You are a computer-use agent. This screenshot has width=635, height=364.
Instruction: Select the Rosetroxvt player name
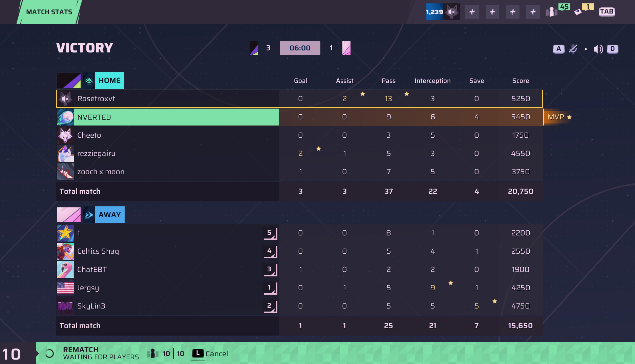click(96, 99)
